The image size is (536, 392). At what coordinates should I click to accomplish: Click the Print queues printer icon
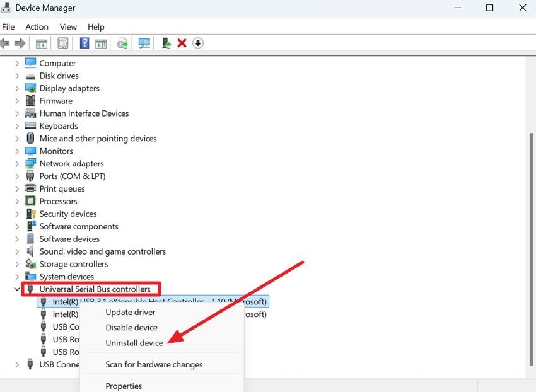30,188
